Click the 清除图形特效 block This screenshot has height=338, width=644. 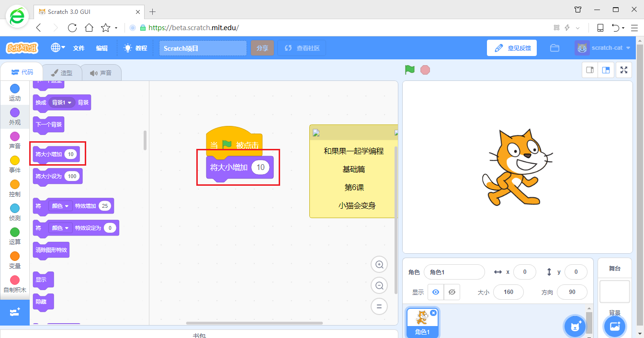(x=51, y=250)
